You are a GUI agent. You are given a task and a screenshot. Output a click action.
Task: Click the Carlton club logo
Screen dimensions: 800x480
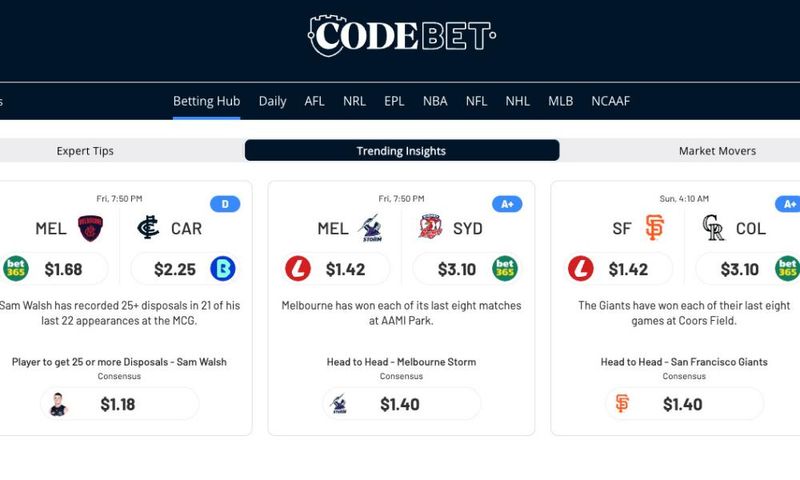pyautogui.click(x=148, y=228)
